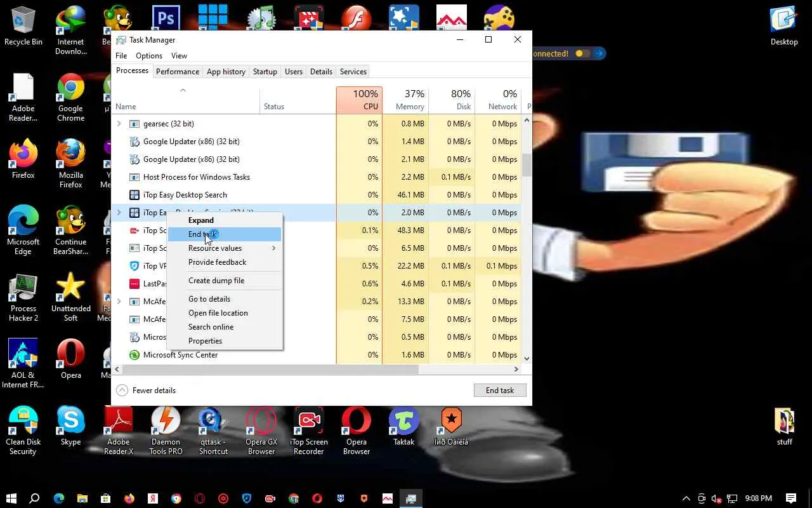Image resolution: width=812 pixels, height=508 pixels.
Task: Select the Skype desktop shortcut
Action: coord(70,425)
